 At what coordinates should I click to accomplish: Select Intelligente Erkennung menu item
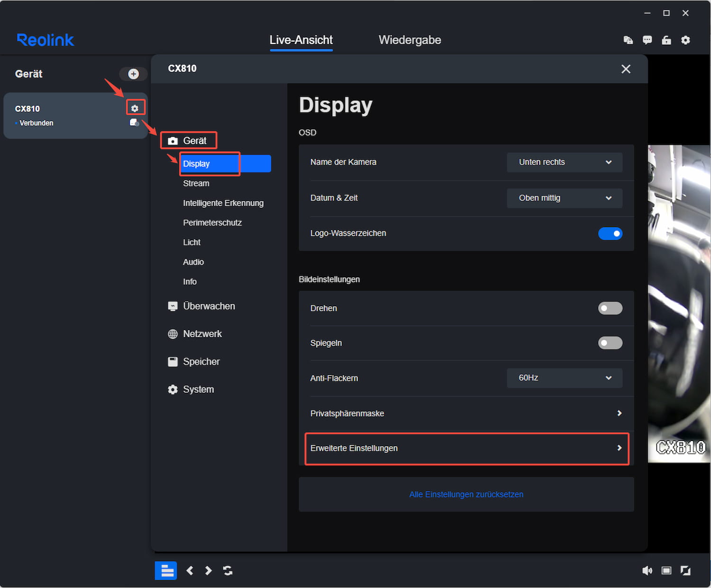(x=223, y=203)
